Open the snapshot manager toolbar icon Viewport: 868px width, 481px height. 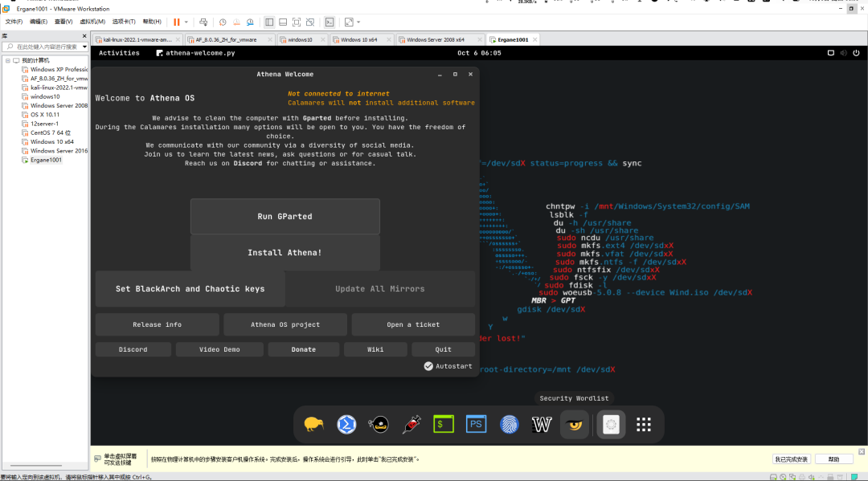(x=250, y=22)
